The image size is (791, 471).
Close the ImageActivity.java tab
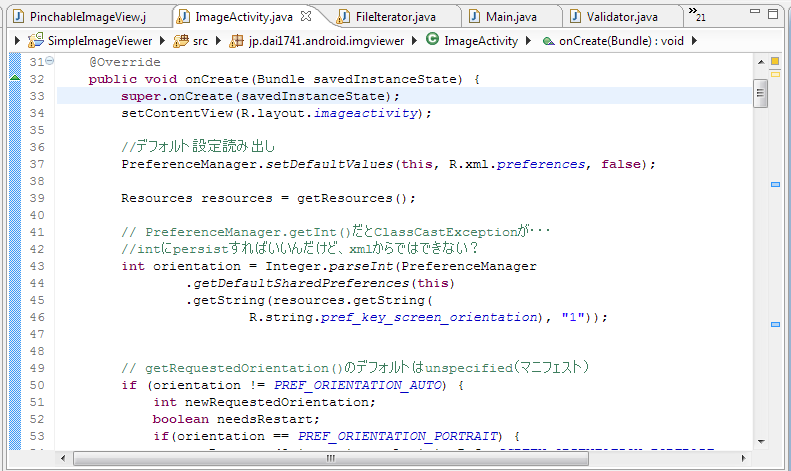(306, 16)
